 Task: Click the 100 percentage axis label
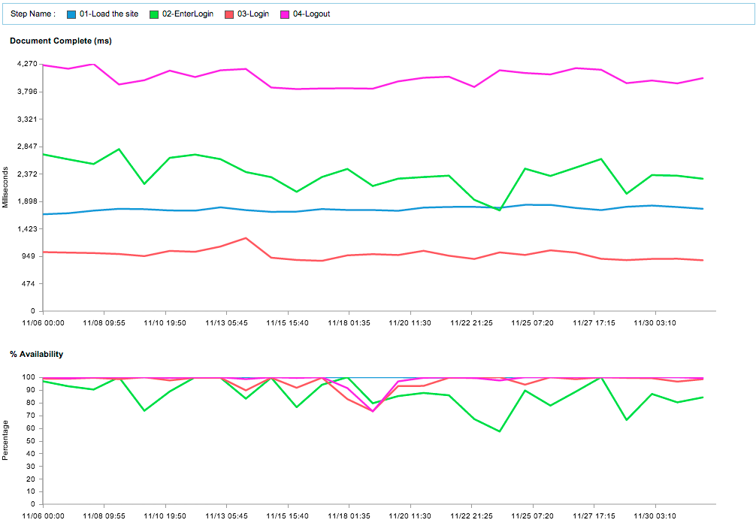30,377
